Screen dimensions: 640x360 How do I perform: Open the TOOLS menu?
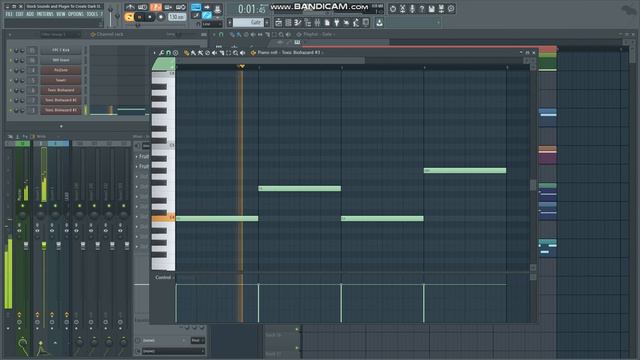(92, 14)
